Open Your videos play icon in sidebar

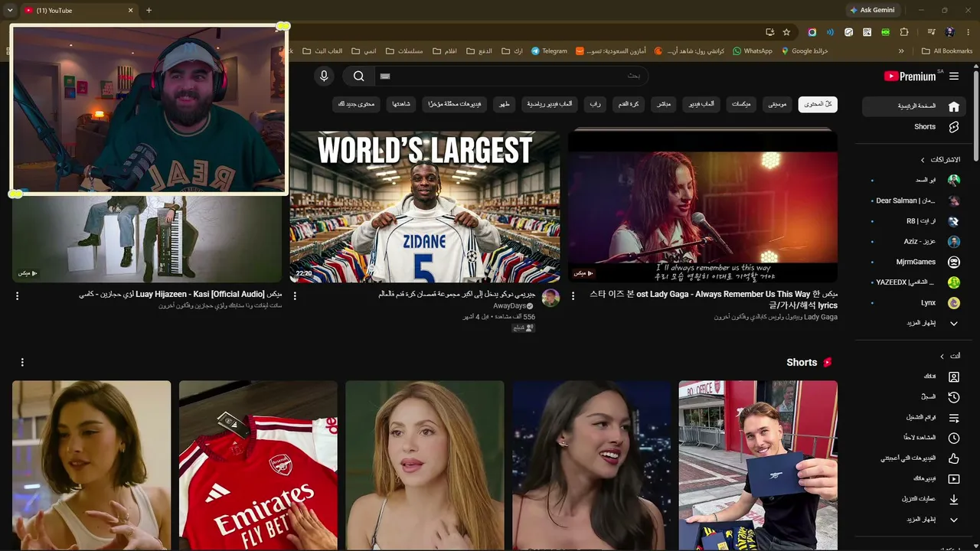coord(954,479)
